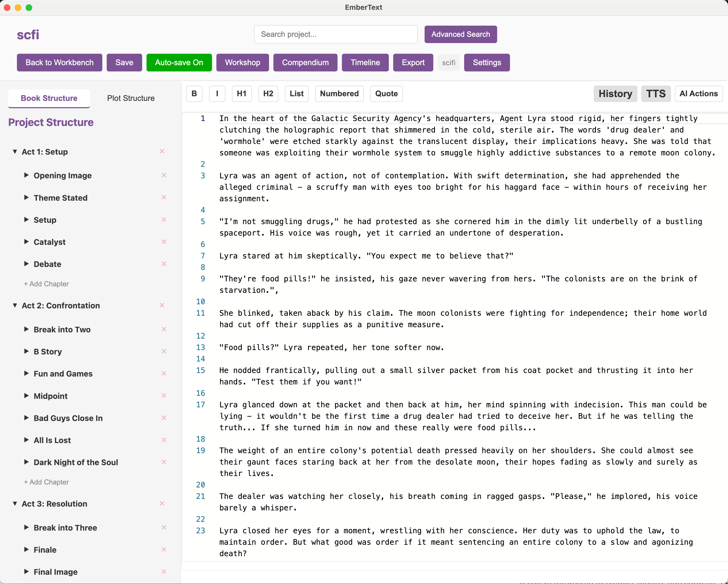Image resolution: width=728 pixels, height=584 pixels.
Task: Click Add Chapter under Act 1
Action: pos(46,284)
